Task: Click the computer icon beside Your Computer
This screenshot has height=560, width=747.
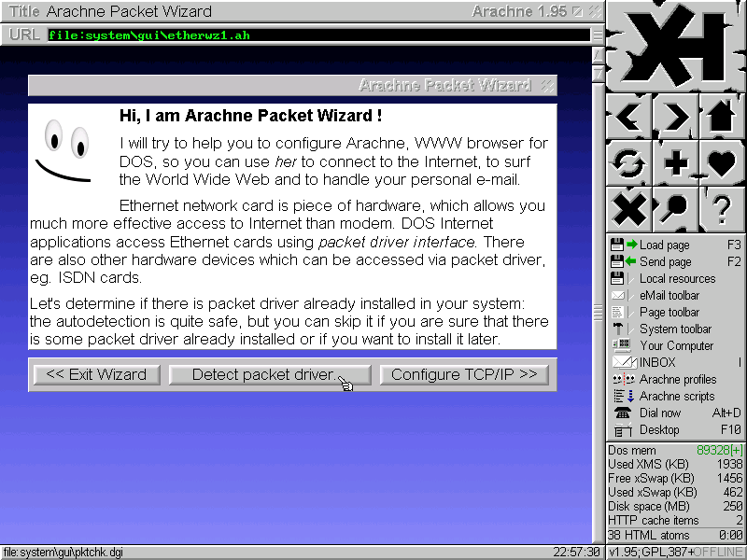Action: click(622, 345)
